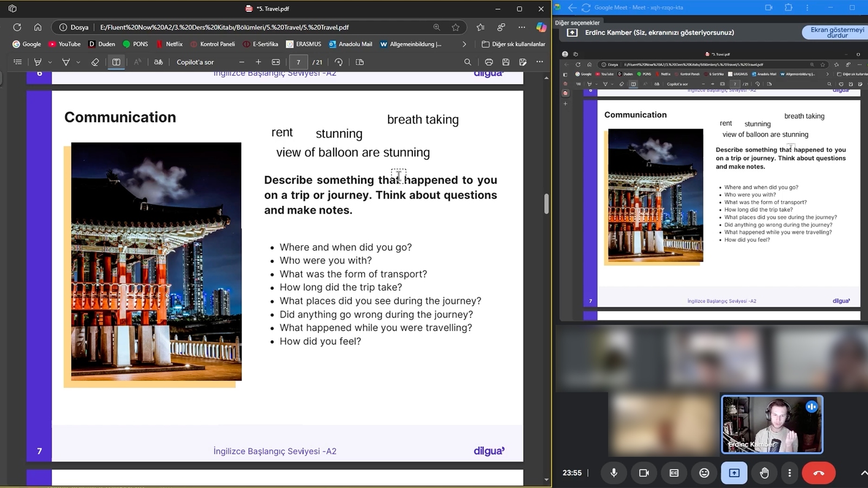This screenshot has width=868, height=488.
Task: Click the save PDF icon
Action: click(506, 62)
